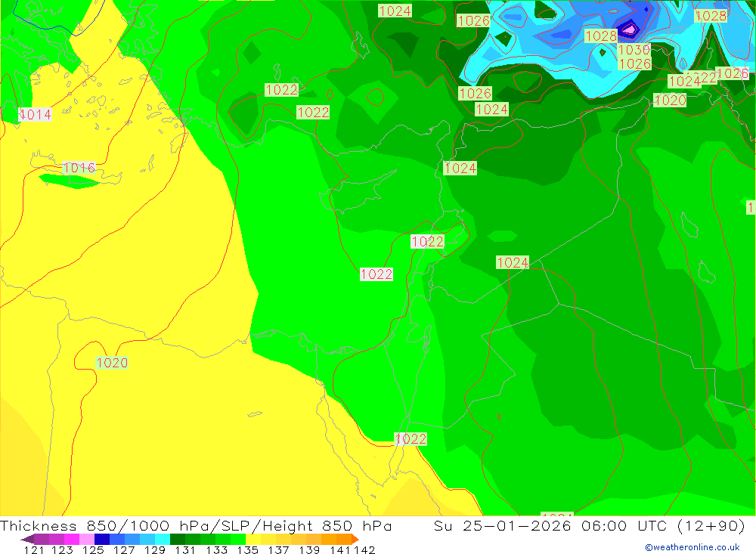Viewport: 756px width, 554px height.
Task: Click the light pink legend swatch
Action: 87,539
